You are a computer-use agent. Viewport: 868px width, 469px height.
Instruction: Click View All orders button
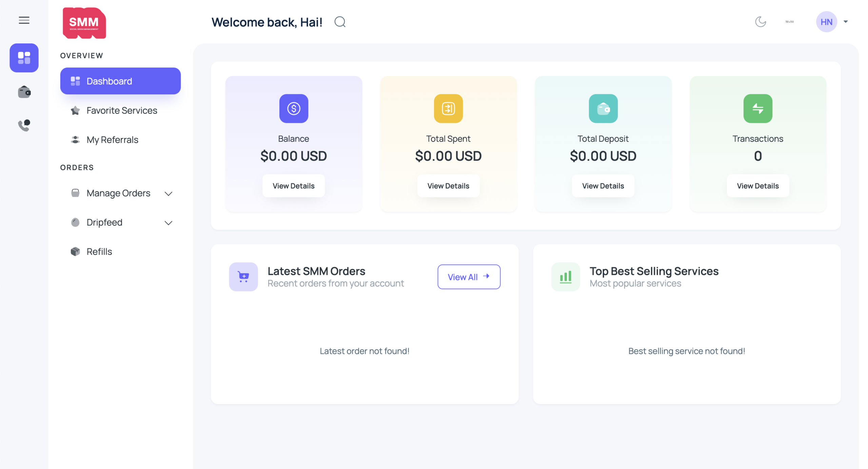(469, 277)
